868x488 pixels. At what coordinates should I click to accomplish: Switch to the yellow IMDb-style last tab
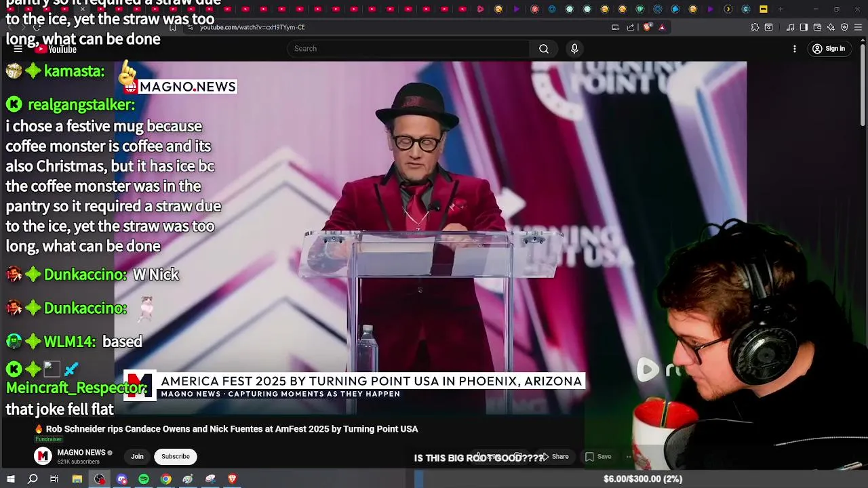tap(763, 9)
